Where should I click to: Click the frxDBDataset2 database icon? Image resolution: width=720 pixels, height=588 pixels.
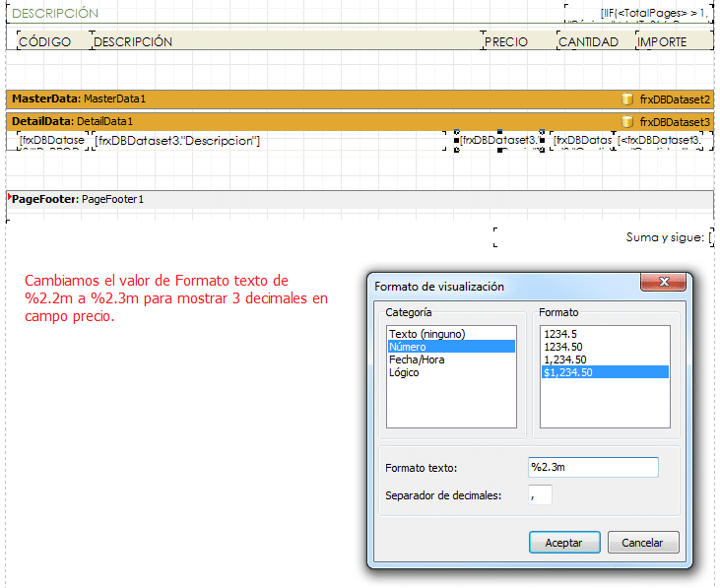626,99
